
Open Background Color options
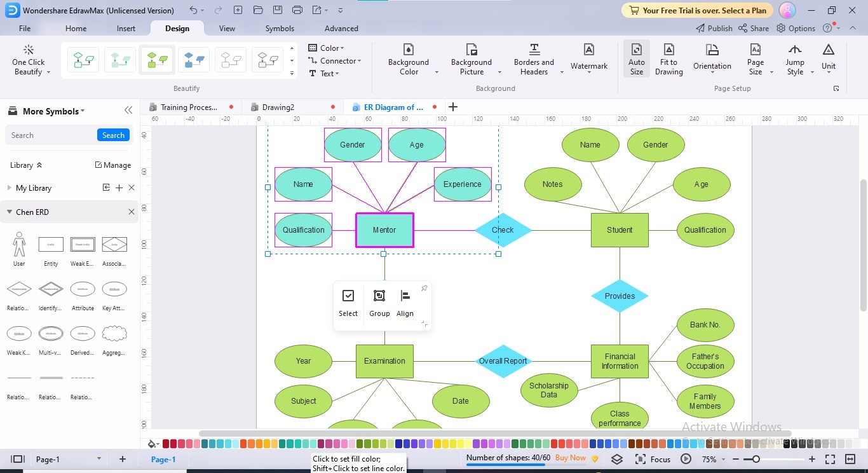pos(409,60)
